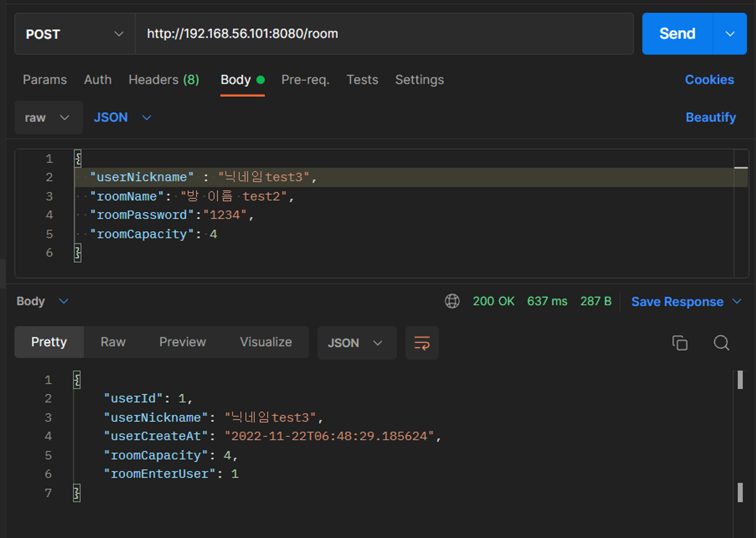Viewport: 756px width, 538px height.
Task: Click the 287 B response size
Action: (x=596, y=301)
